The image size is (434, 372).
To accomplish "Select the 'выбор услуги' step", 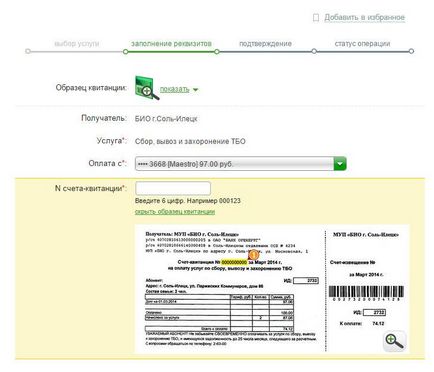I will click(x=77, y=44).
